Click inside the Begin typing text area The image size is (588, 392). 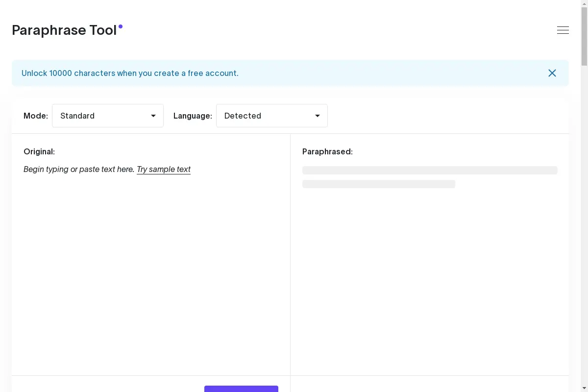pyautogui.click(x=78, y=169)
